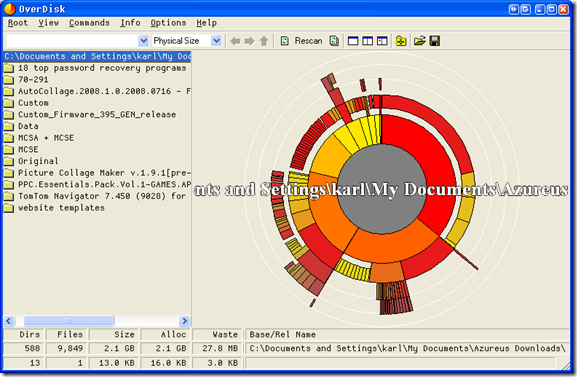The width and height of the screenshot is (577, 377).
Task: Select the split layout icon with red marker
Action: [x=382, y=41]
